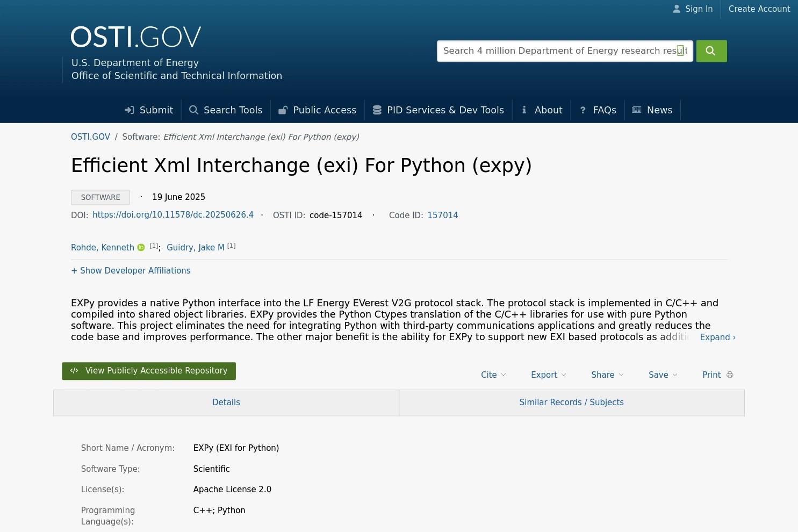Click the Sign In link
The height and width of the screenshot is (532, 798).
click(699, 9)
